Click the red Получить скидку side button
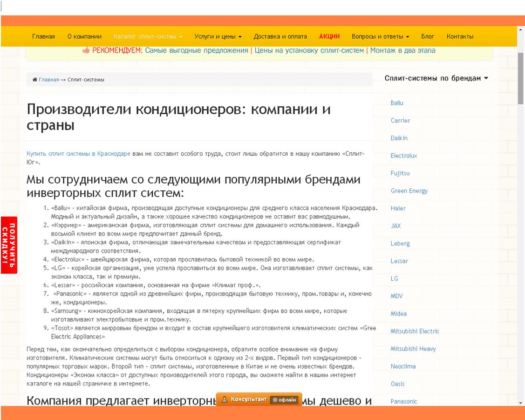This screenshot has height=420, width=525. tap(9, 245)
